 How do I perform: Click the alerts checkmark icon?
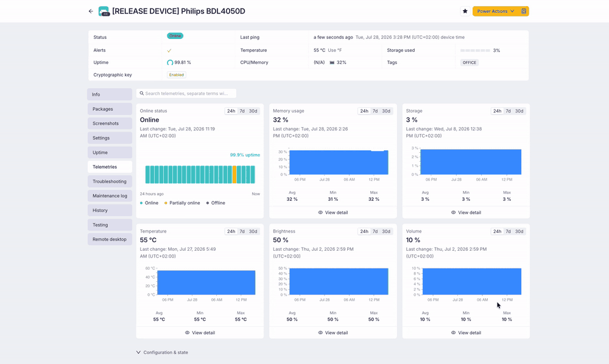(169, 51)
